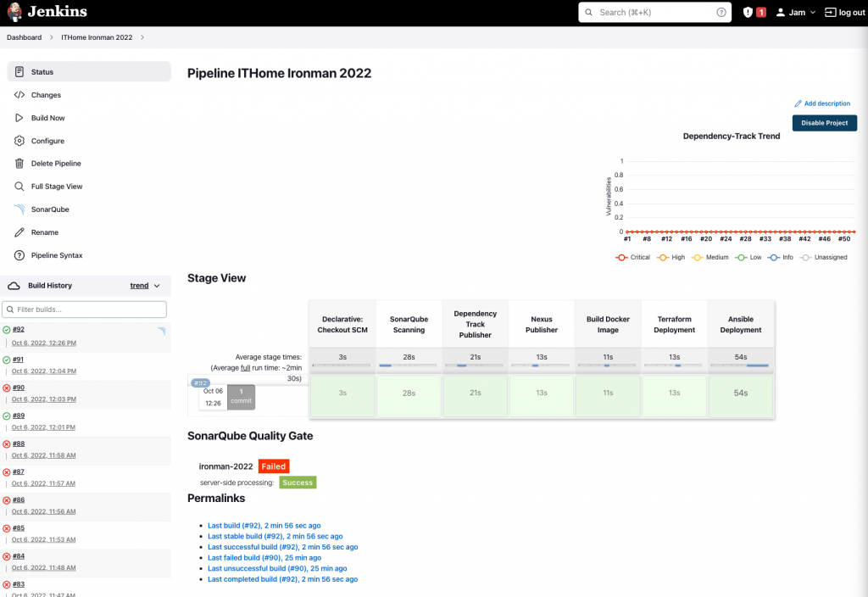
Task: Expand the Build History trend chevron
Action: coord(157,286)
